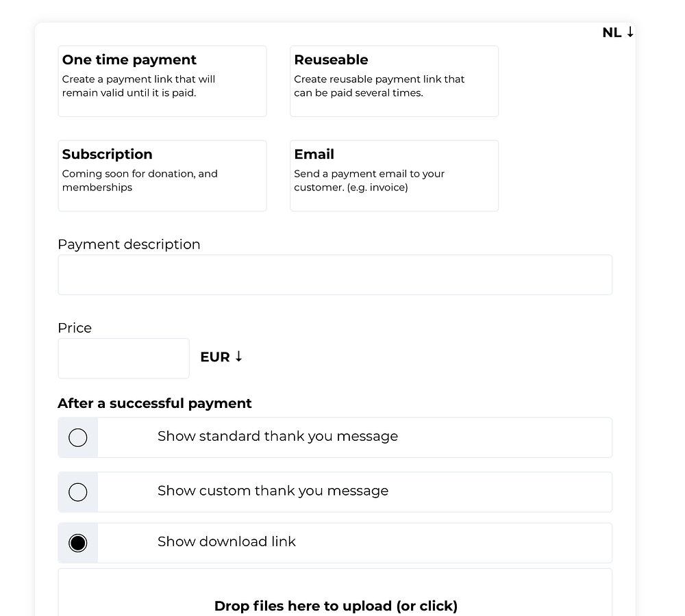Click the 'Show standard thank you message' label
The width and height of the screenshot is (685, 616).
click(277, 437)
